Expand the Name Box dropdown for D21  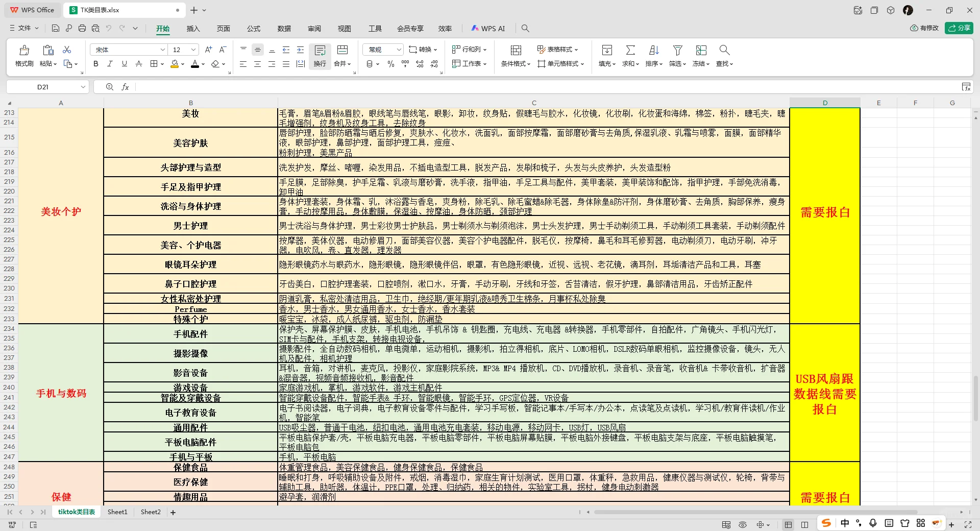pos(83,87)
